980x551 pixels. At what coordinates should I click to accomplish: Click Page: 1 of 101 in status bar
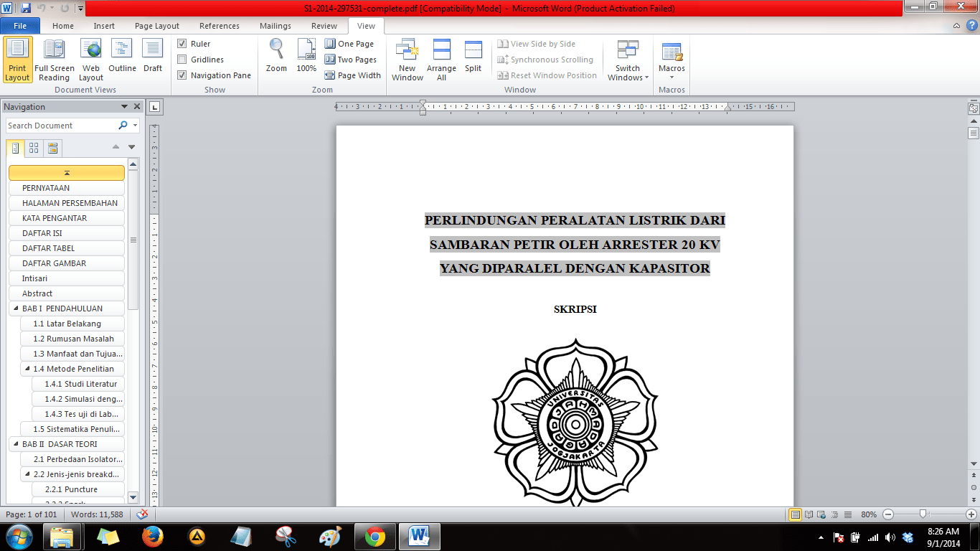pyautogui.click(x=32, y=514)
